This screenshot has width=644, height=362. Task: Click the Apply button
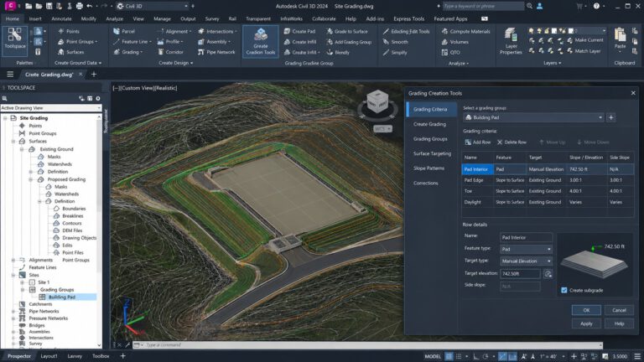pos(586,323)
